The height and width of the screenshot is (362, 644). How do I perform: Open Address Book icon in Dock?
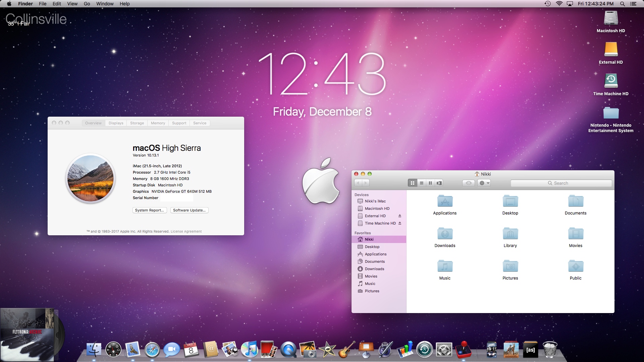pos(211,350)
